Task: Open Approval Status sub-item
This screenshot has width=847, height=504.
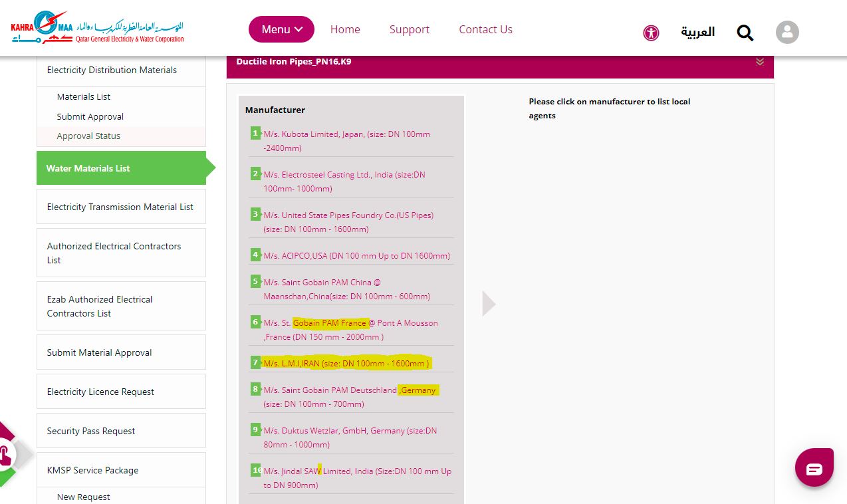Action: (88, 136)
